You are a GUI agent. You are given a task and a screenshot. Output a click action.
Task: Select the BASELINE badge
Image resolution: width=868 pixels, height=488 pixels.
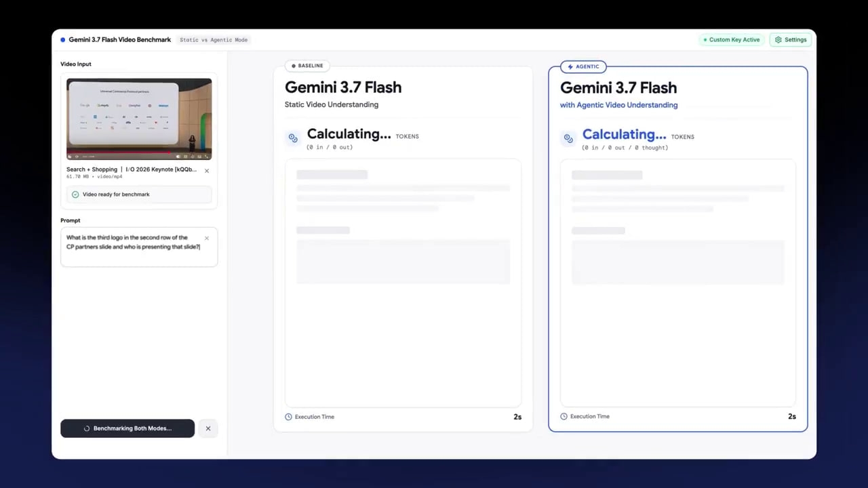[x=307, y=66]
